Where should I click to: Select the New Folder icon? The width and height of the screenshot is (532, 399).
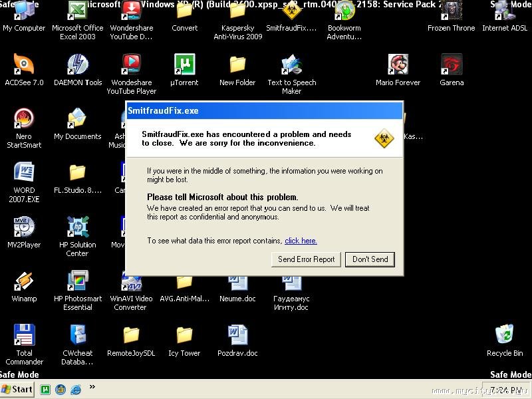[237, 70]
